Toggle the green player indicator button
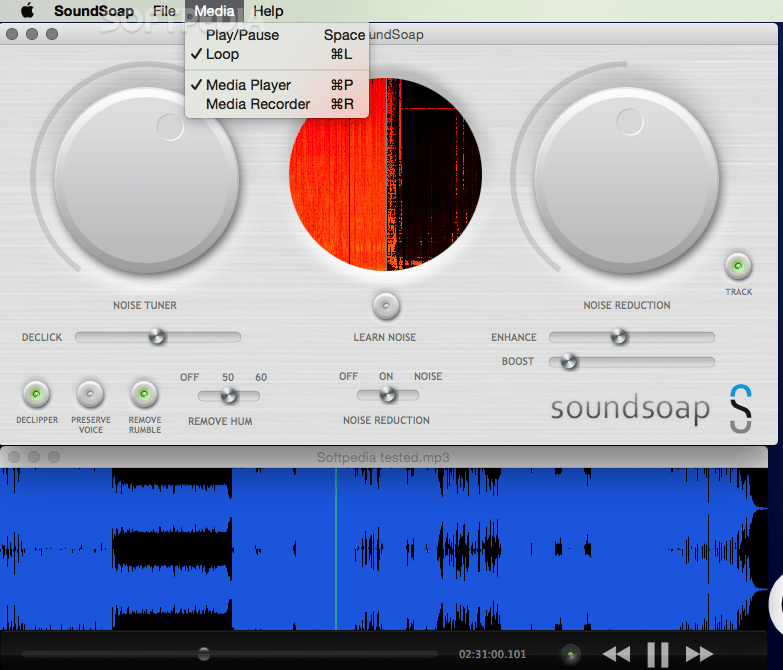Viewport: 783px width, 670px height. (571, 654)
